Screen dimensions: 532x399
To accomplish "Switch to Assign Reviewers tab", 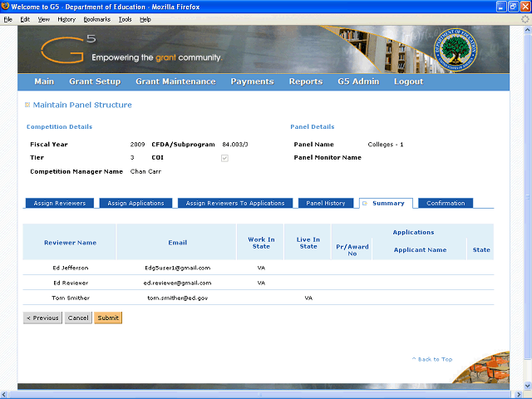I will click(60, 203).
